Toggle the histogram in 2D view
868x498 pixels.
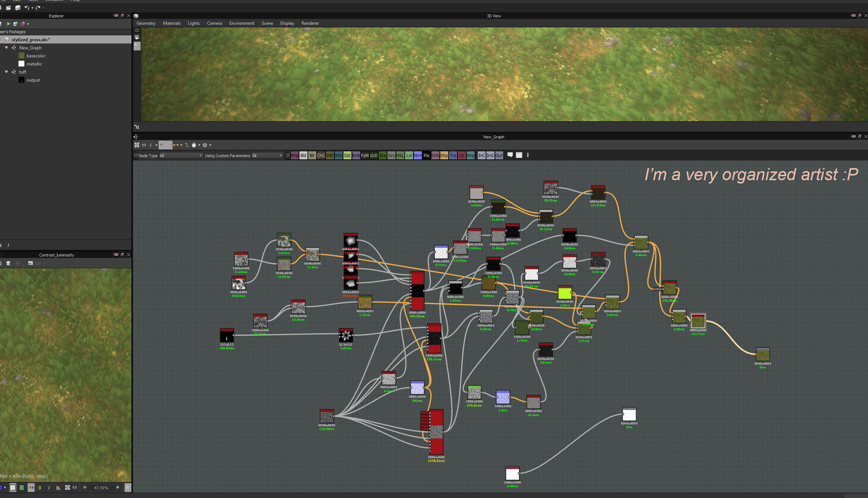point(58,487)
